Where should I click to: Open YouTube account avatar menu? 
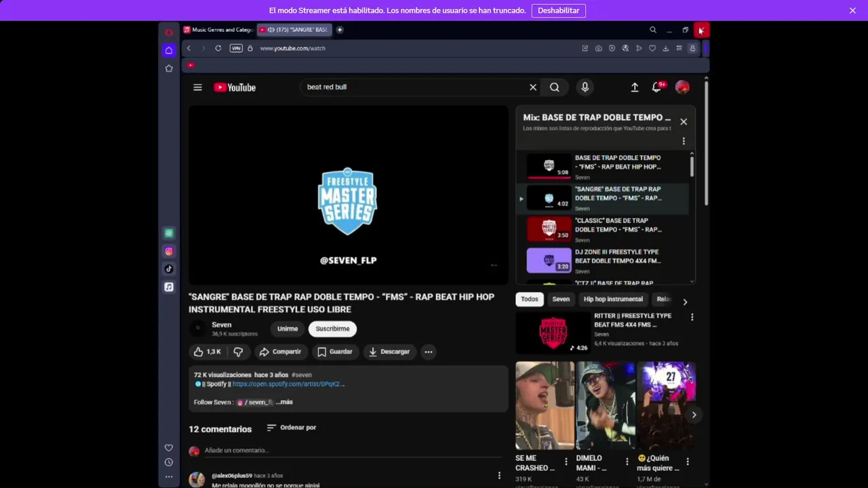[x=682, y=87]
